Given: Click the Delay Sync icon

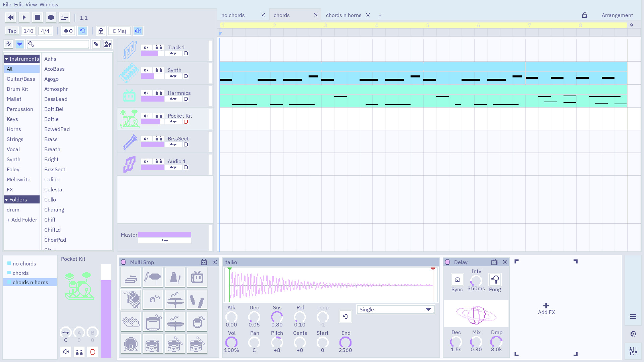Looking at the screenshot, I should [x=457, y=280].
